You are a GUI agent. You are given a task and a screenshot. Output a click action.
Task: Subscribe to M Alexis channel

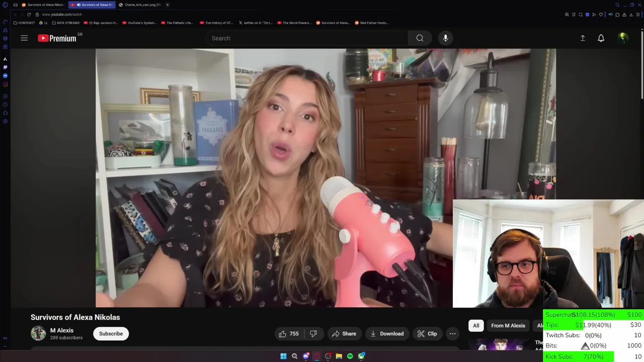point(111,334)
